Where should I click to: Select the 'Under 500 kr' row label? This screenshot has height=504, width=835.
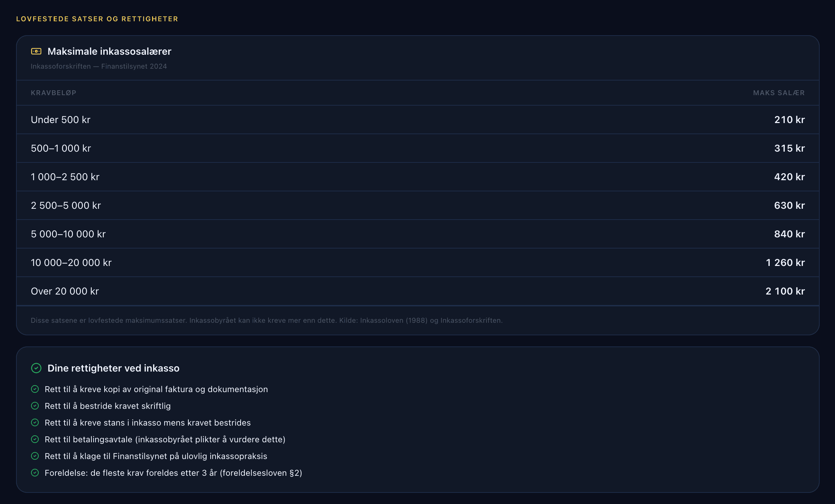click(61, 120)
